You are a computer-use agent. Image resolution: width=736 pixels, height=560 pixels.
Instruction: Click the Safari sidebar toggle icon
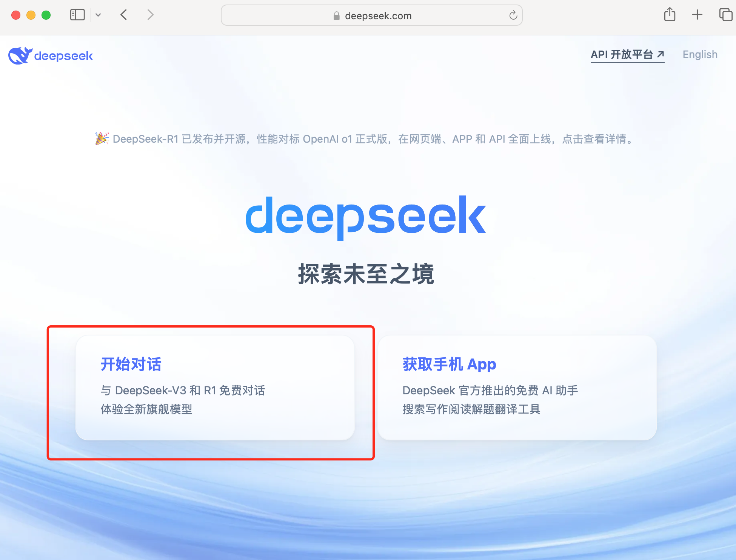pos(77,15)
